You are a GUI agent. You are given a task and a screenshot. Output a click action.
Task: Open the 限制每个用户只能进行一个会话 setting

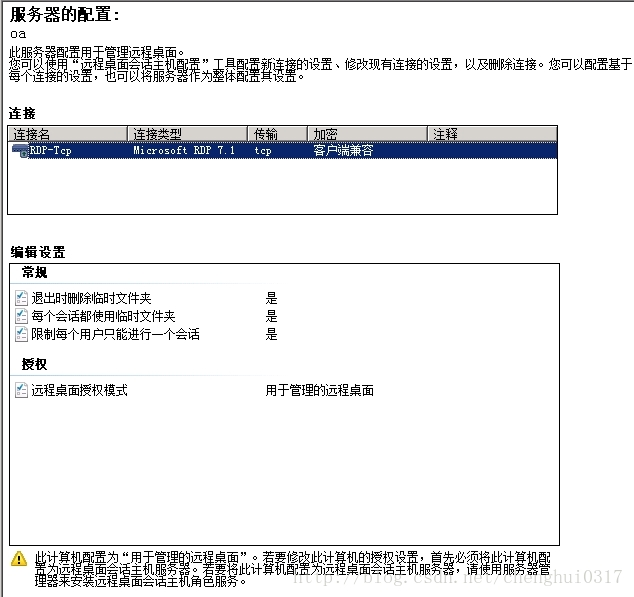point(116,334)
